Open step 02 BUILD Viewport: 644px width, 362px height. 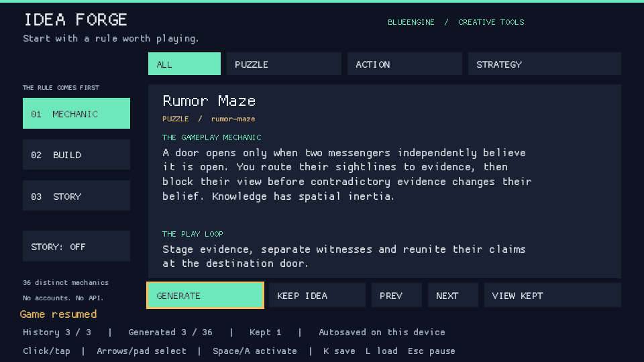coord(76,155)
